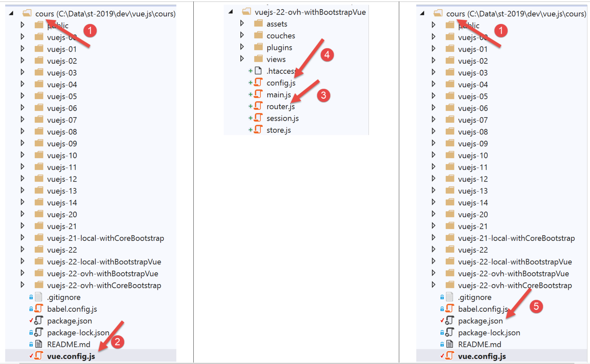Expand the views folder
590x364 pixels.
click(x=242, y=59)
